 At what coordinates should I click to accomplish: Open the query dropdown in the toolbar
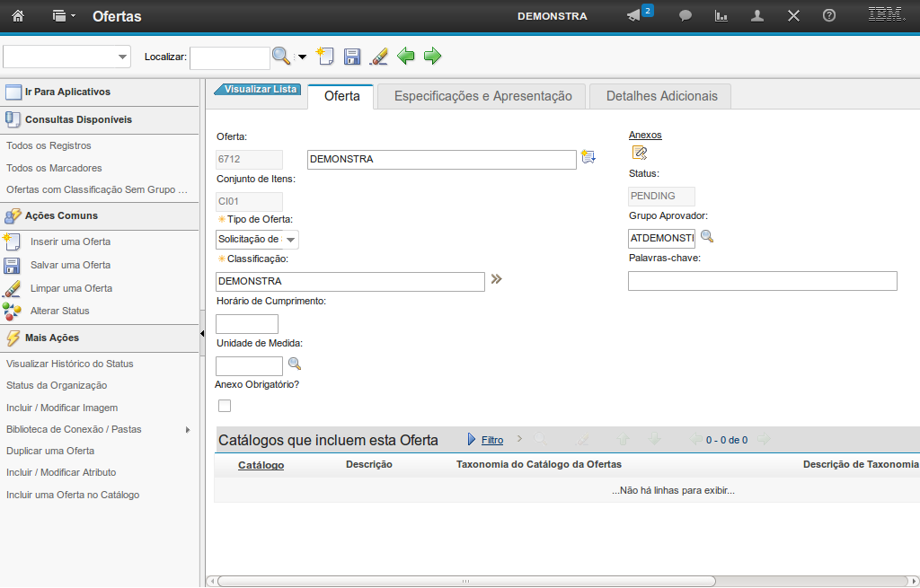tap(67, 57)
